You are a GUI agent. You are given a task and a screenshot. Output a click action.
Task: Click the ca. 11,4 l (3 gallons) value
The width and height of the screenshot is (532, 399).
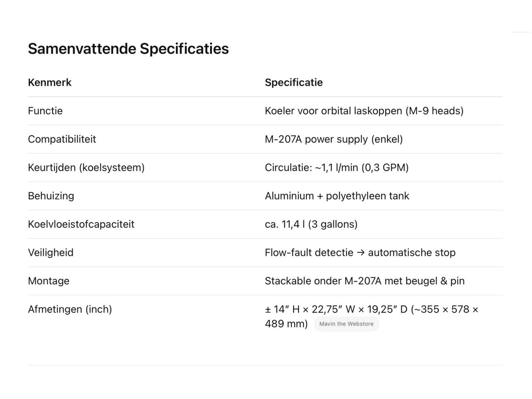tap(311, 224)
